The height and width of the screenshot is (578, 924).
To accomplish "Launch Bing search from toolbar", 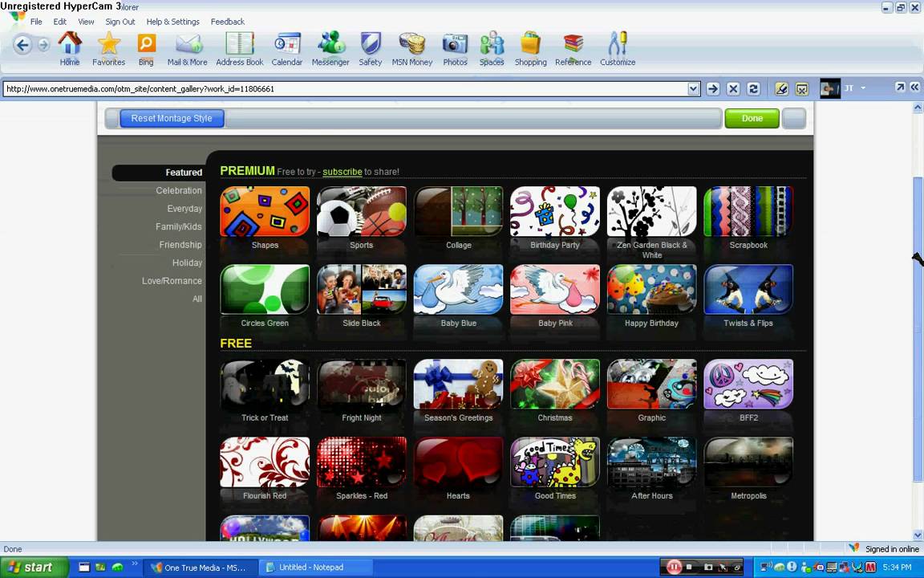I will click(146, 48).
